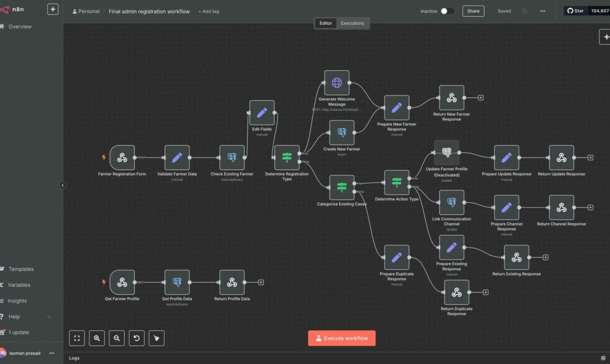Image resolution: width=610 pixels, height=364 pixels.
Task: Click the Add tag link
Action: coord(209,12)
